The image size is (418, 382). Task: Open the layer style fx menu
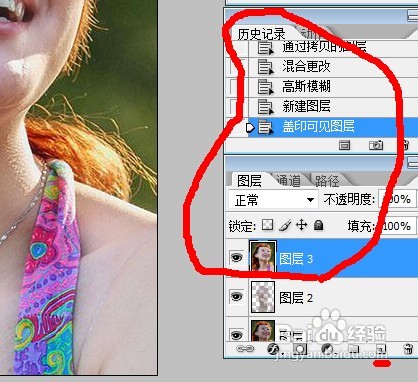point(274,349)
